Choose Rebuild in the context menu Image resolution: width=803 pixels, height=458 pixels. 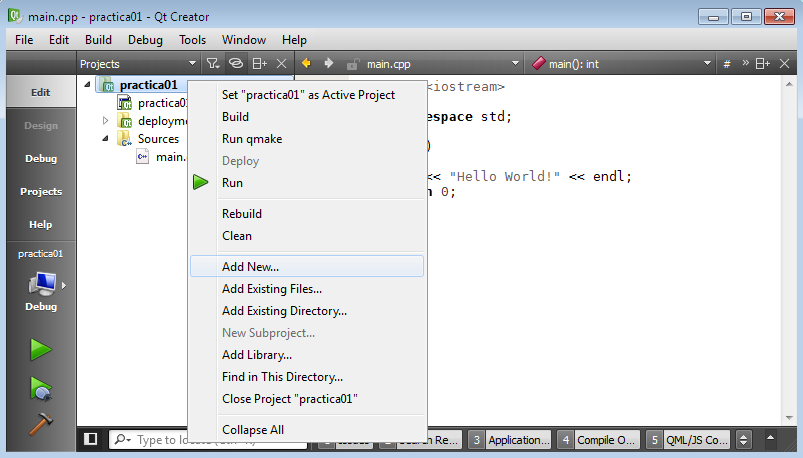(307, 214)
